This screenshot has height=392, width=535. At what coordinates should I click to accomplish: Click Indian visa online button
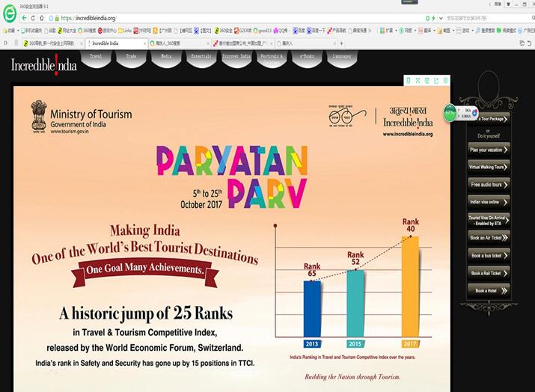489,202
